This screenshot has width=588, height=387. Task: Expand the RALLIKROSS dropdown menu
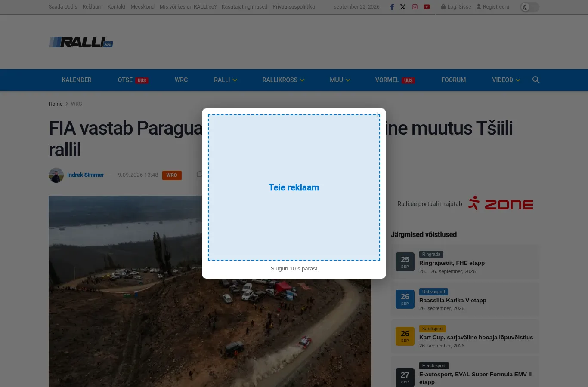[x=284, y=80]
